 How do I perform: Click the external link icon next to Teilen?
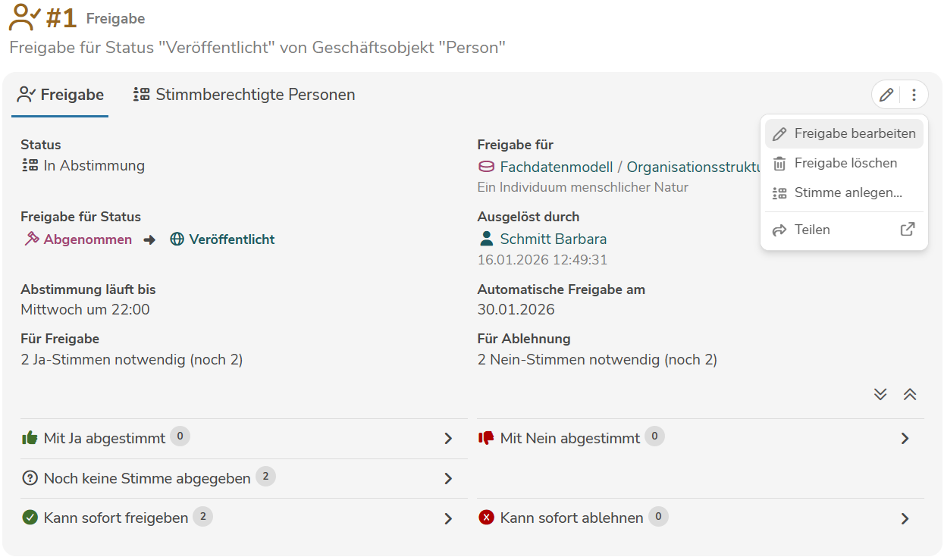point(908,229)
